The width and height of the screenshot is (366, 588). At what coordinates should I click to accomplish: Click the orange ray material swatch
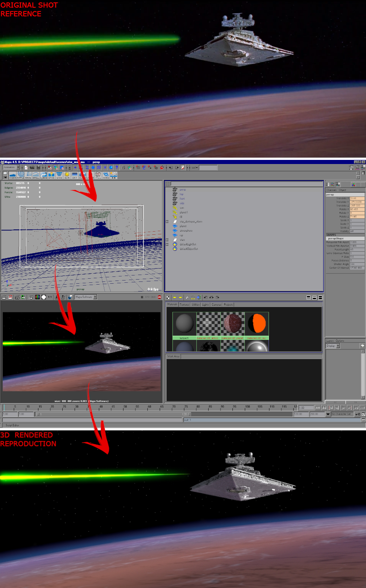[x=257, y=323]
